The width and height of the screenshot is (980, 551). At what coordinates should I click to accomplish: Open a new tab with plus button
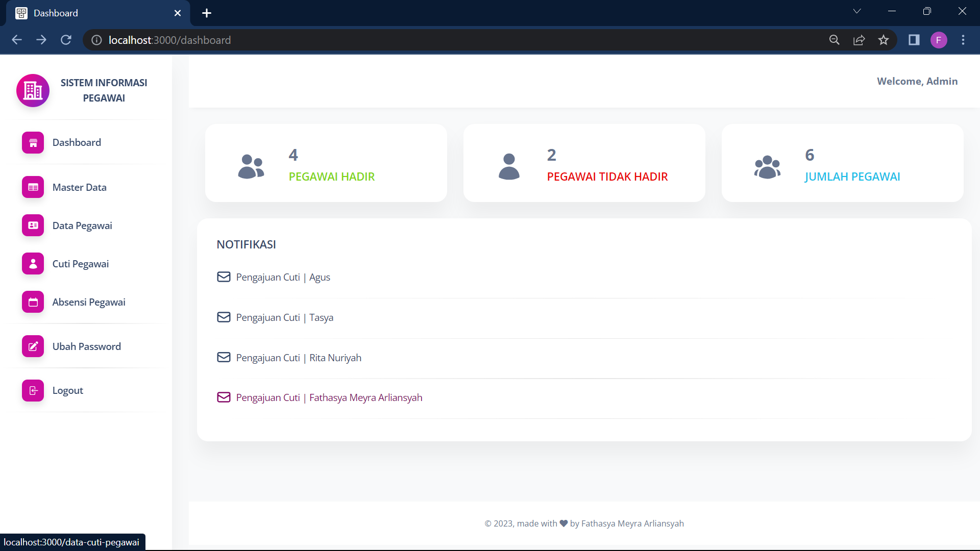[207, 13]
